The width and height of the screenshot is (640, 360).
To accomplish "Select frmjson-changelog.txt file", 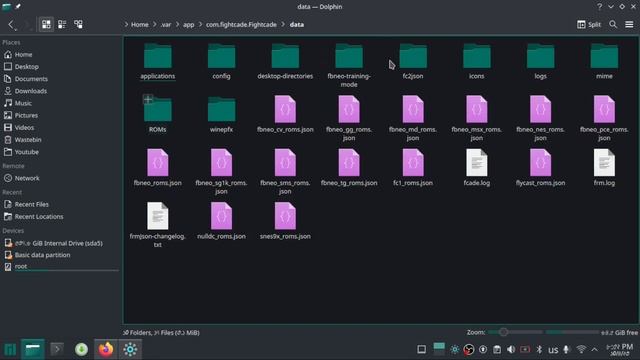I will 158,225.
